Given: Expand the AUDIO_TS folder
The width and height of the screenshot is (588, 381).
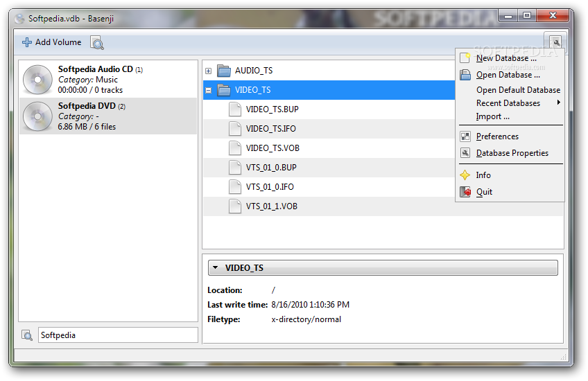Looking at the screenshot, I should (209, 71).
